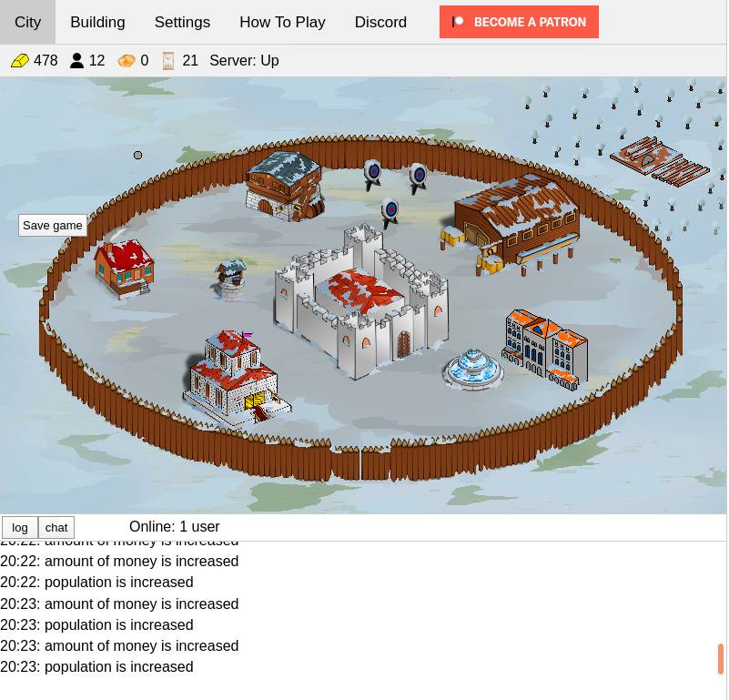
Task: Open the Discord link
Action: pos(380,22)
